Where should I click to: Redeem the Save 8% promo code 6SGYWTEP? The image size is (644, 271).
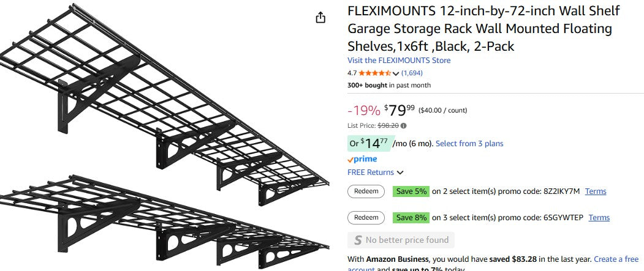366,217
